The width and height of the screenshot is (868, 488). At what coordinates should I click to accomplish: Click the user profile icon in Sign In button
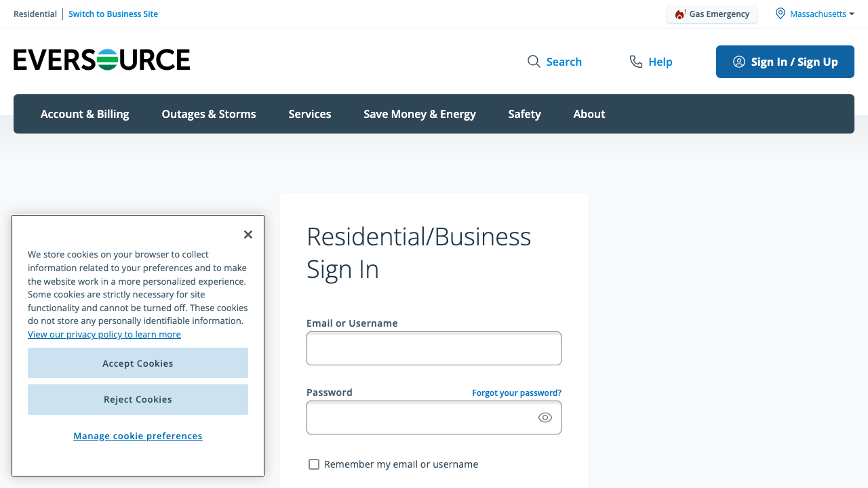(x=739, y=62)
